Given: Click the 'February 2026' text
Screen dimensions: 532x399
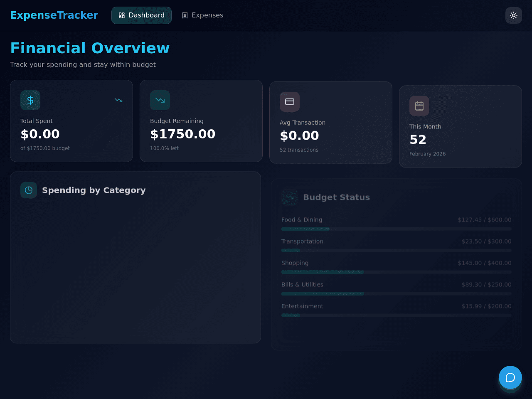Looking at the screenshot, I should (427, 154).
